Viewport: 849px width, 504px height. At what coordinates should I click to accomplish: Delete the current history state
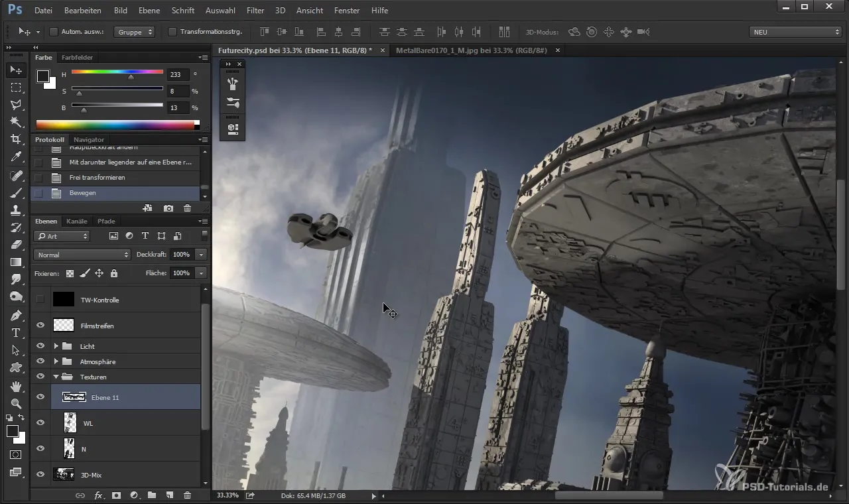187,208
